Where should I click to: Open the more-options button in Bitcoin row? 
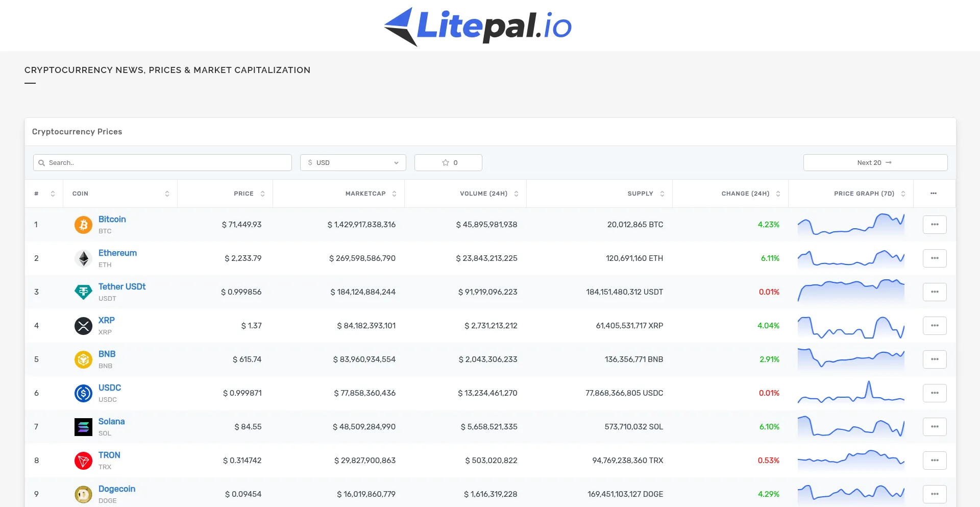(935, 225)
